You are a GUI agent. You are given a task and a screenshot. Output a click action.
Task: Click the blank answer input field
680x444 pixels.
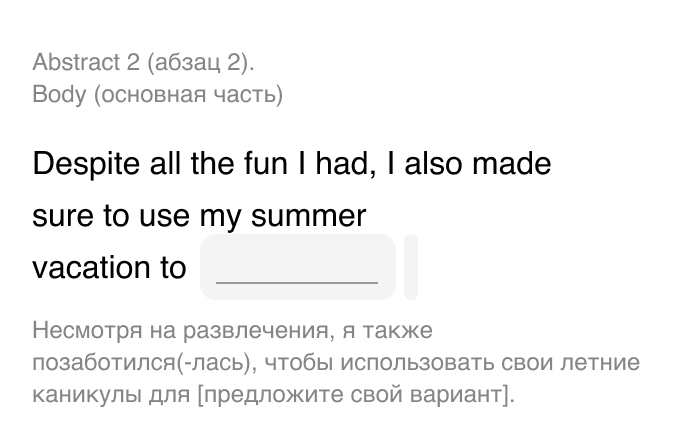point(298,267)
